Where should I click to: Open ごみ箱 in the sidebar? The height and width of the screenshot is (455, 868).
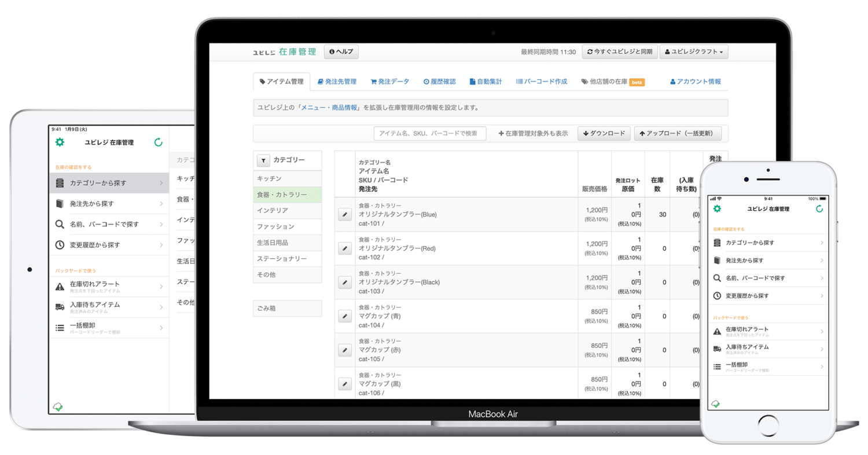pyautogui.click(x=287, y=309)
